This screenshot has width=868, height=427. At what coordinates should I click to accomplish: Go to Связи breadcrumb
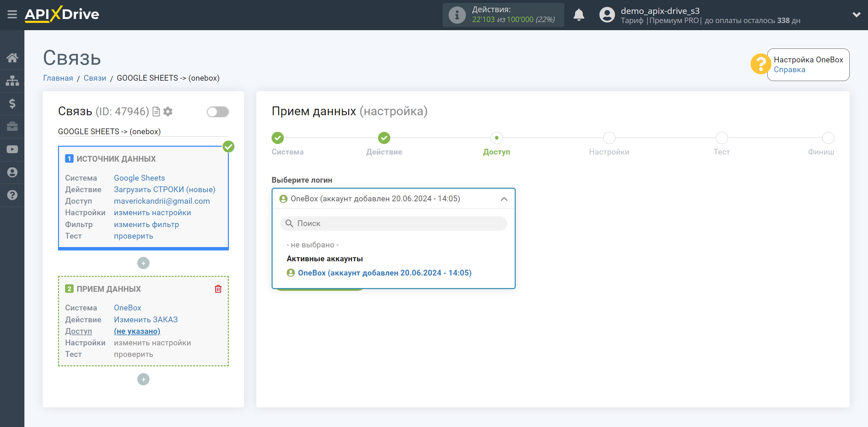point(95,78)
